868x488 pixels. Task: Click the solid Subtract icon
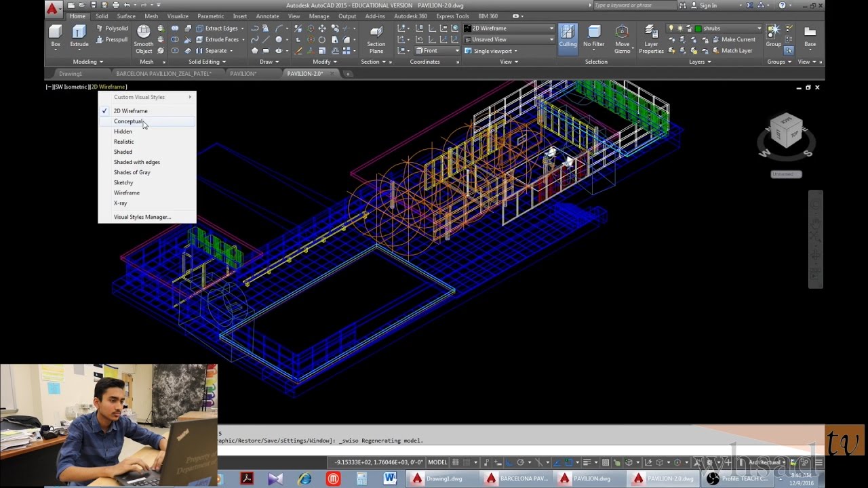click(x=175, y=39)
